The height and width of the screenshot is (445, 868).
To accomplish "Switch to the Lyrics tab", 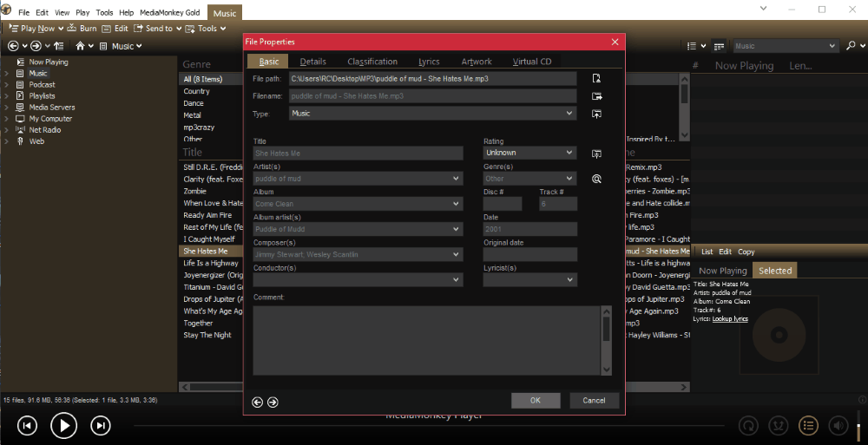I will (x=429, y=62).
